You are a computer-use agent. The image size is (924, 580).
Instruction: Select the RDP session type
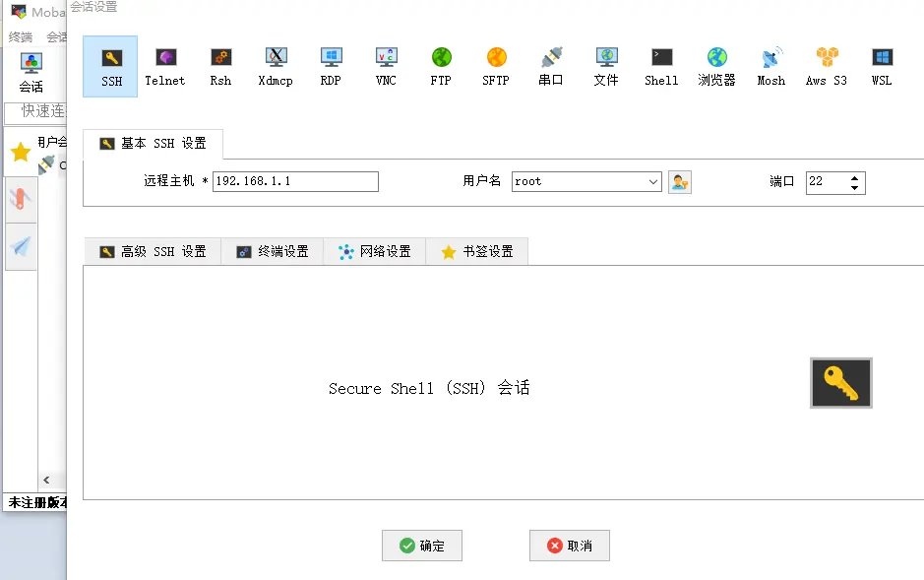tap(330, 66)
